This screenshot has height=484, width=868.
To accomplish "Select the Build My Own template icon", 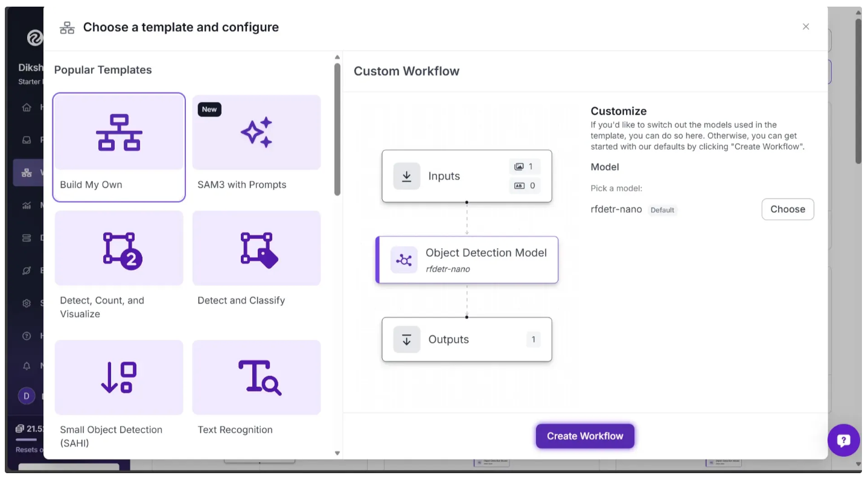I will pyautogui.click(x=119, y=132).
